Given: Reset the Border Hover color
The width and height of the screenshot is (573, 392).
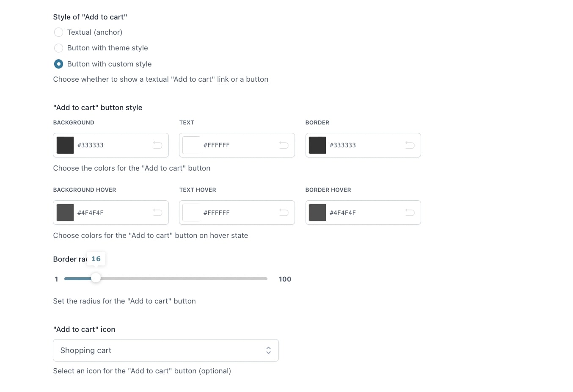Looking at the screenshot, I should [410, 213].
